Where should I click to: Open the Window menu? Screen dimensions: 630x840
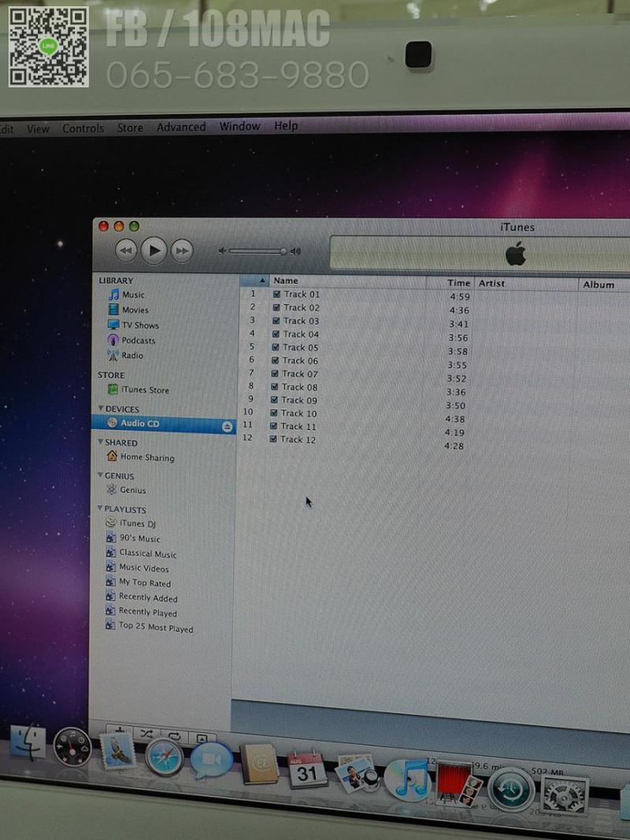point(239,126)
